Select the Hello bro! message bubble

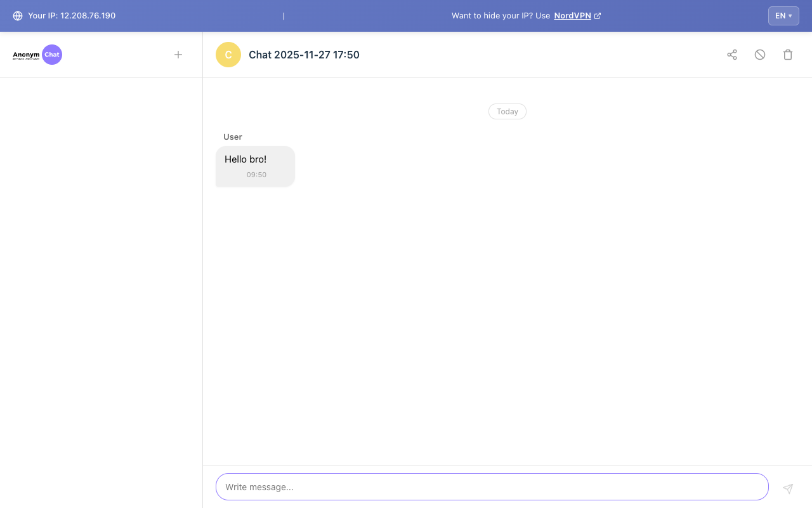click(255, 166)
